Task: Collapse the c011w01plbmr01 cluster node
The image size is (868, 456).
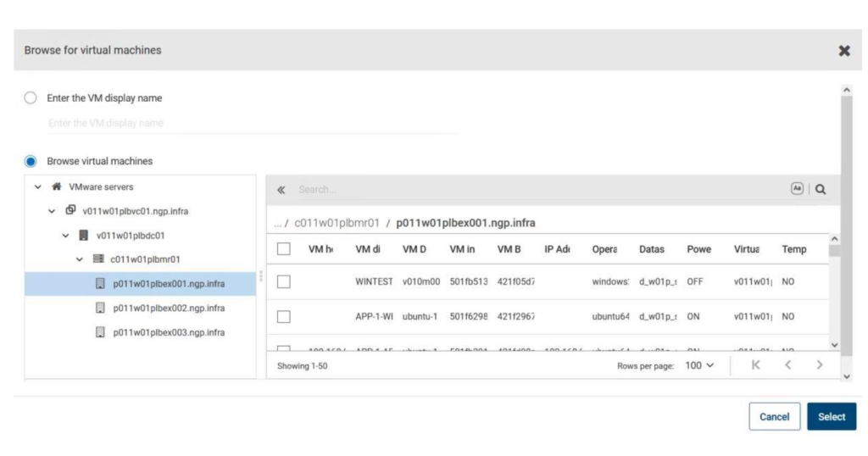Action: (79, 259)
